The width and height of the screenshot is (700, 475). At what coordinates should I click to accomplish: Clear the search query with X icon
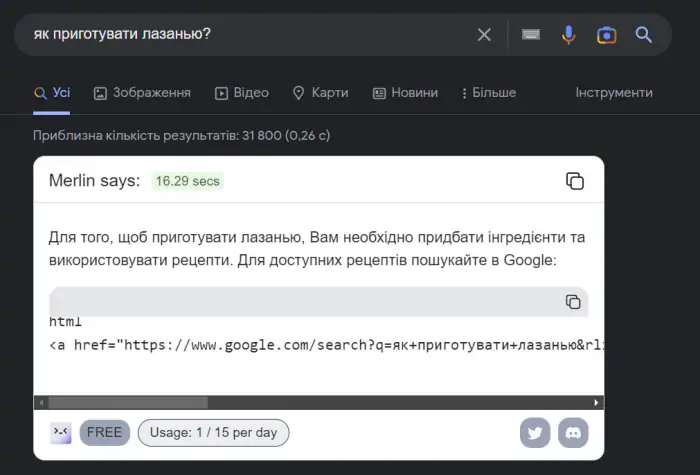pyautogui.click(x=484, y=35)
